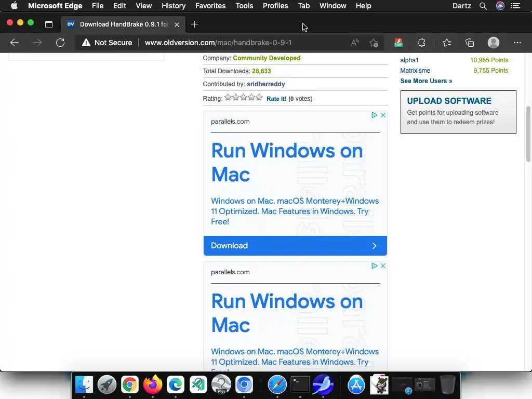
Task: Open the Favorites list icon
Action: (447, 43)
